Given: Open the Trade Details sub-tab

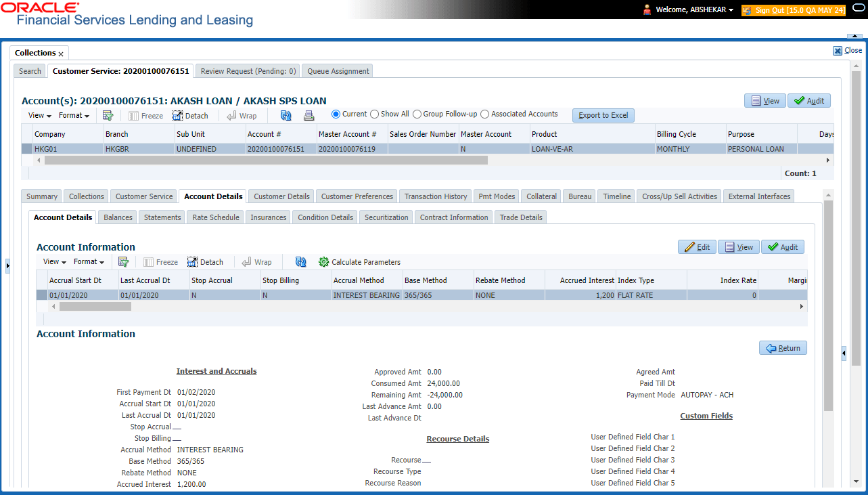Looking at the screenshot, I should [521, 217].
